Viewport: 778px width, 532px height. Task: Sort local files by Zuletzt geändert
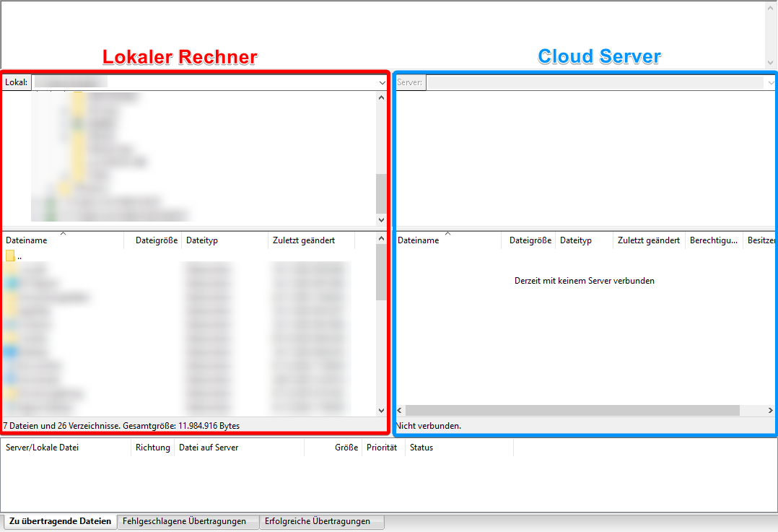[303, 240]
